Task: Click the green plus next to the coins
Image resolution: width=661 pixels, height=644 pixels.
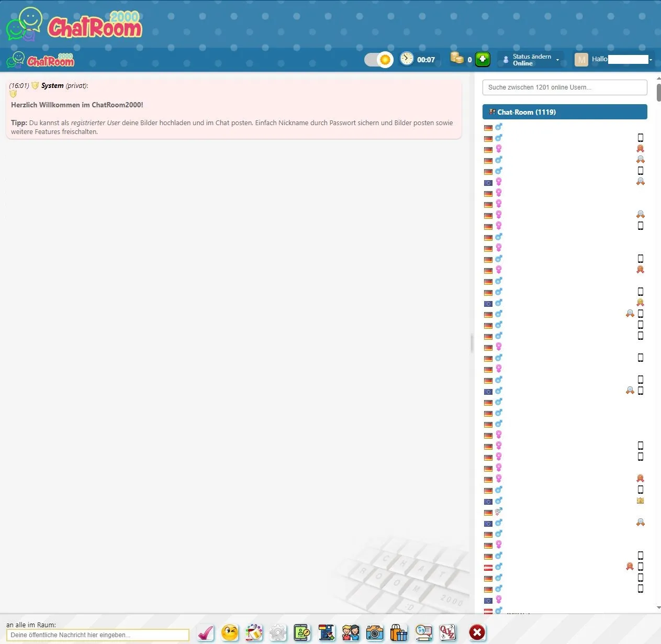Action: coord(482,59)
